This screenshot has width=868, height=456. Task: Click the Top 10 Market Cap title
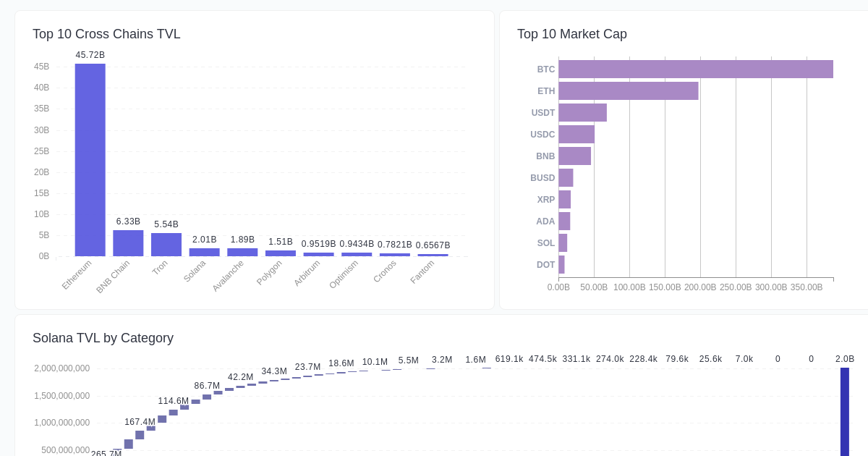click(571, 34)
